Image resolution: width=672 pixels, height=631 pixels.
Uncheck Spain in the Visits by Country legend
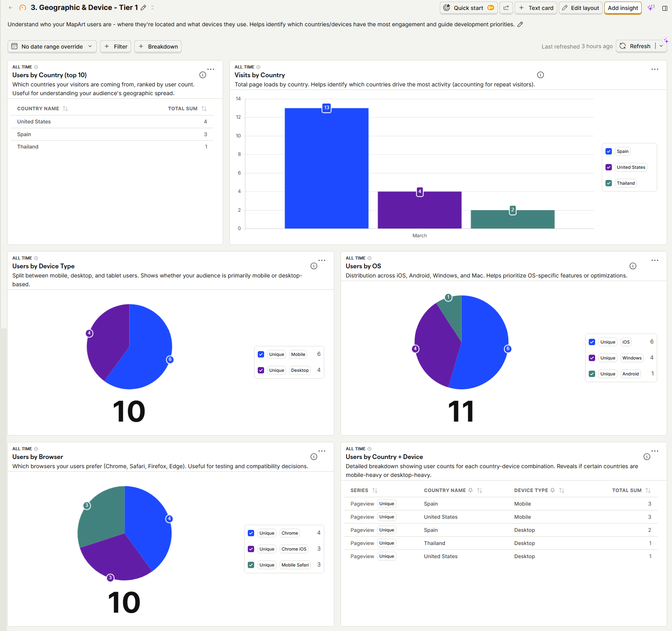tap(608, 151)
